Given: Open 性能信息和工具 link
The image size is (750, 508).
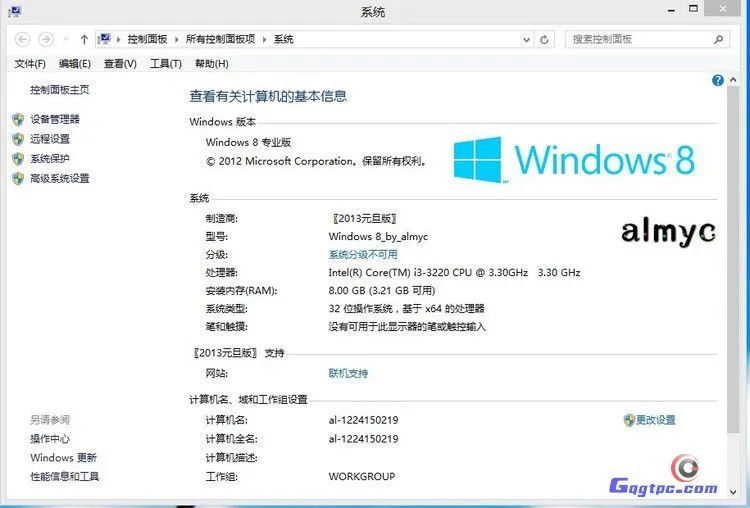Looking at the screenshot, I should (65, 476).
